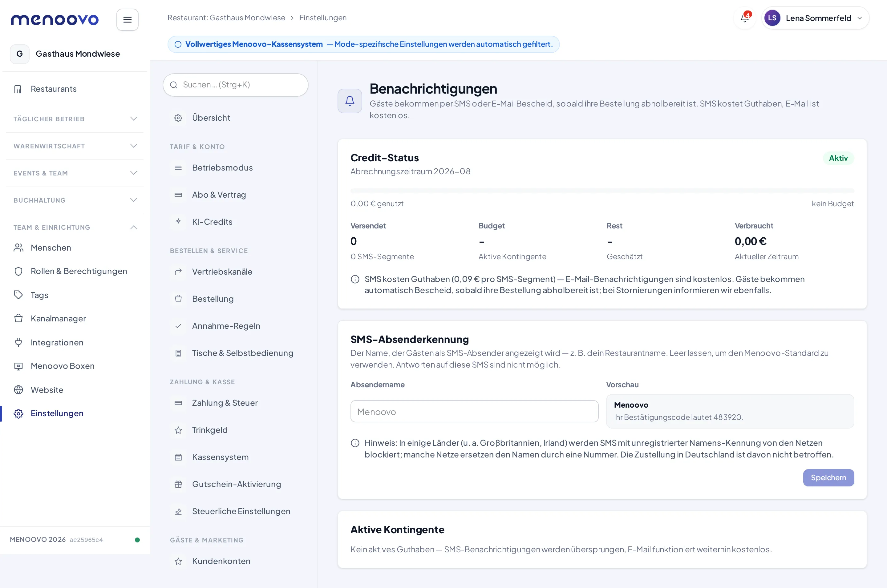
Task: Open the Lena Sommerfeld user dropdown
Action: point(815,18)
